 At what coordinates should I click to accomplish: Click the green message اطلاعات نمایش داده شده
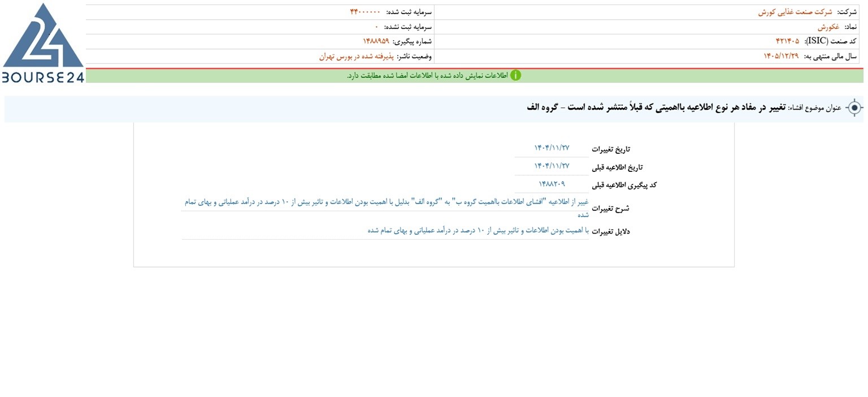427,76
